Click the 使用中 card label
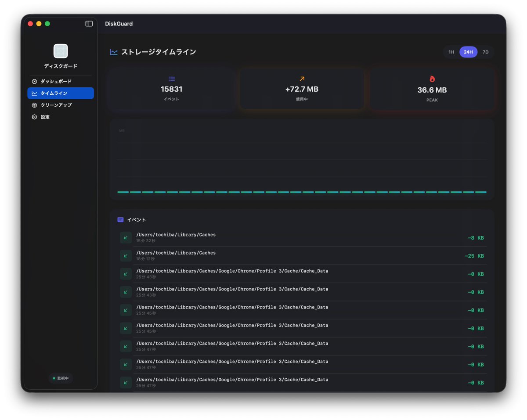 [x=302, y=99]
